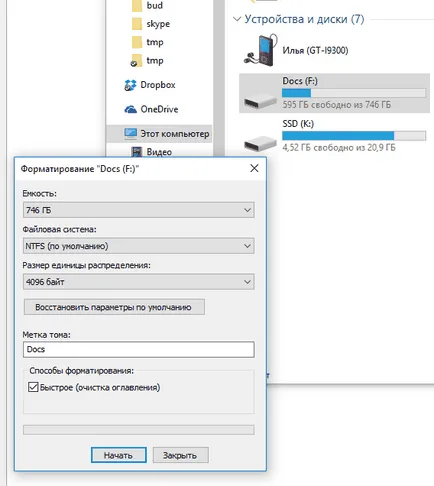
Task: Open the Dropbox icon in the sidebar
Action: (x=130, y=85)
